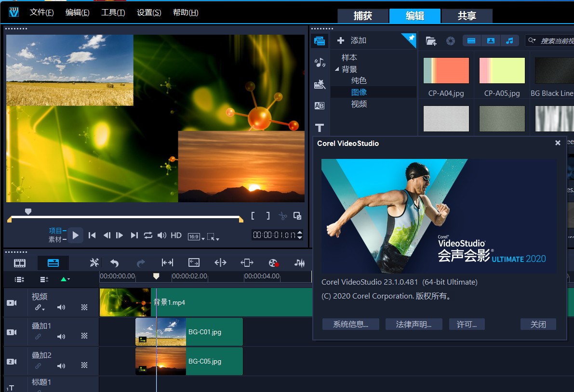Click the screen frame icon in timeline toolbar
This screenshot has width=574, height=392.
click(194, 262)
